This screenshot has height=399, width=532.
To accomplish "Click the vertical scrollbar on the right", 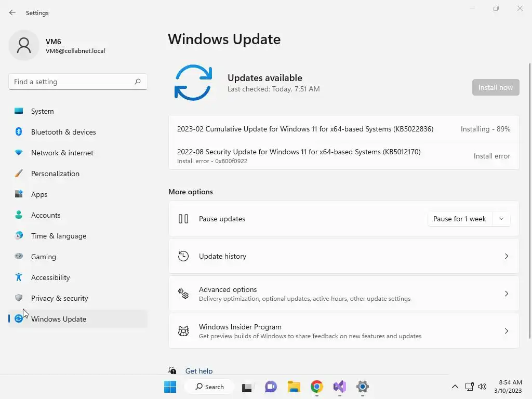I will coord(529,200).
